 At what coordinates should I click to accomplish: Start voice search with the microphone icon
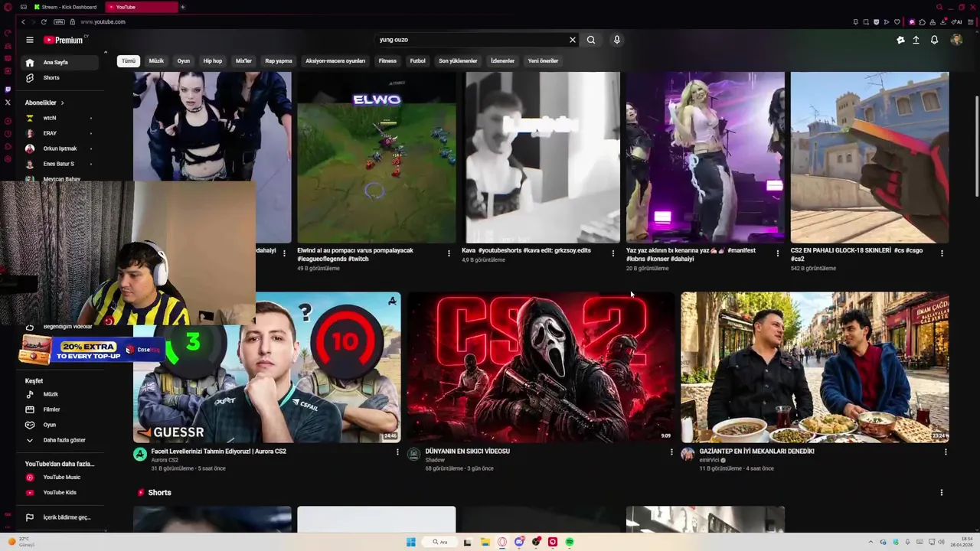[616, 40]
